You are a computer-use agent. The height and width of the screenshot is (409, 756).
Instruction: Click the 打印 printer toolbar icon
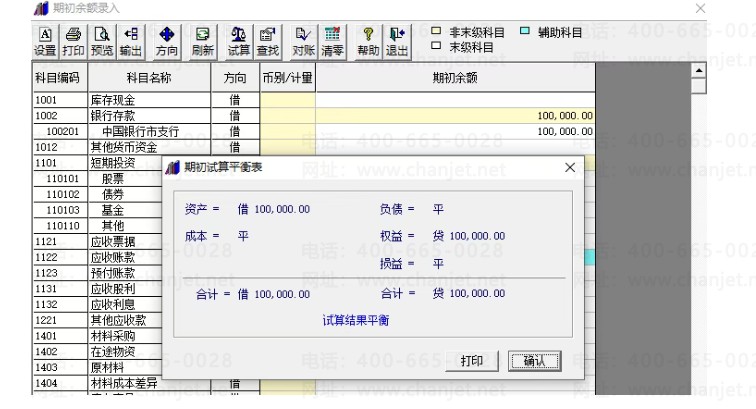pyautogui.click(x=73, y=42)
